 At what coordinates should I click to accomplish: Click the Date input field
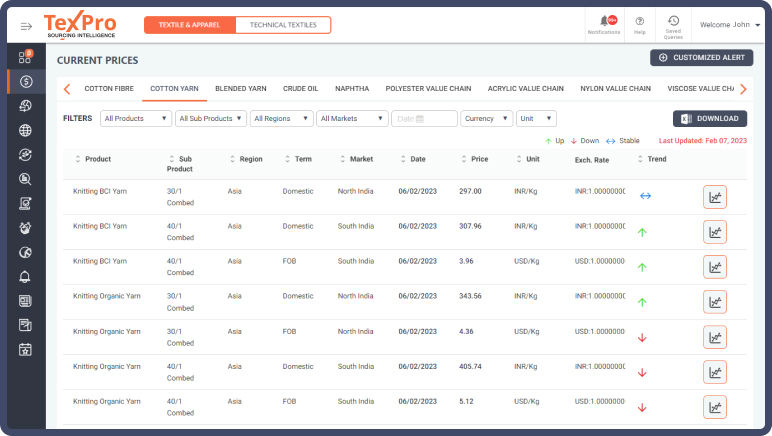point(424,118)
